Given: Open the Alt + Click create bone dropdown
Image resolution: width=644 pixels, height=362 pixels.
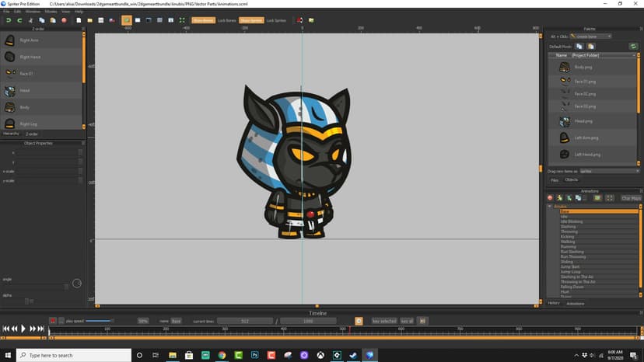Looking at the screenshot, I should click(590, 36).
